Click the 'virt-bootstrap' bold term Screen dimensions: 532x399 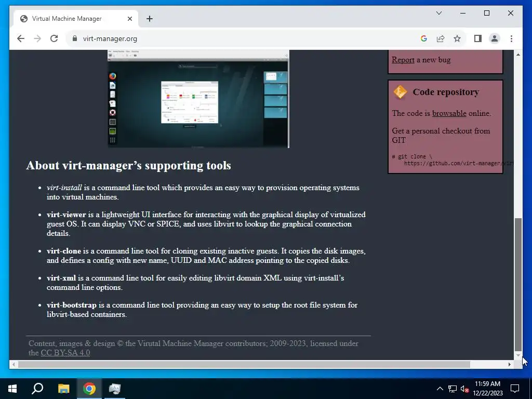(x=72, y=305)
